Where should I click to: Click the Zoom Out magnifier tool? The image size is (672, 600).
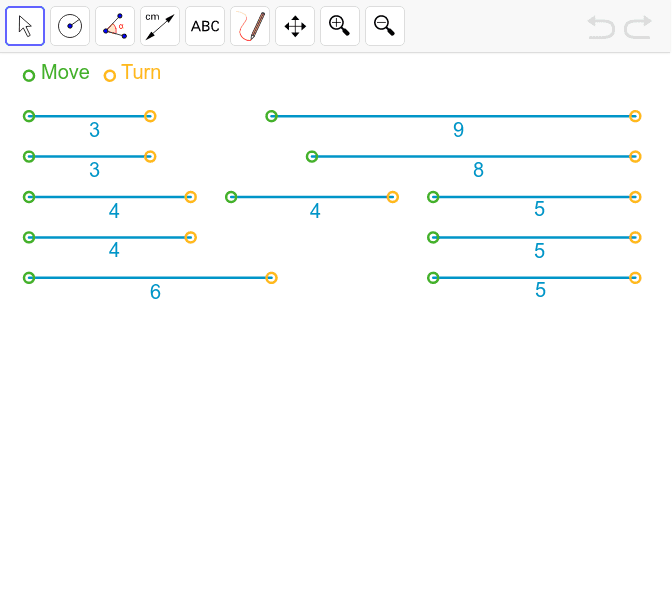(x=385, y=26)
